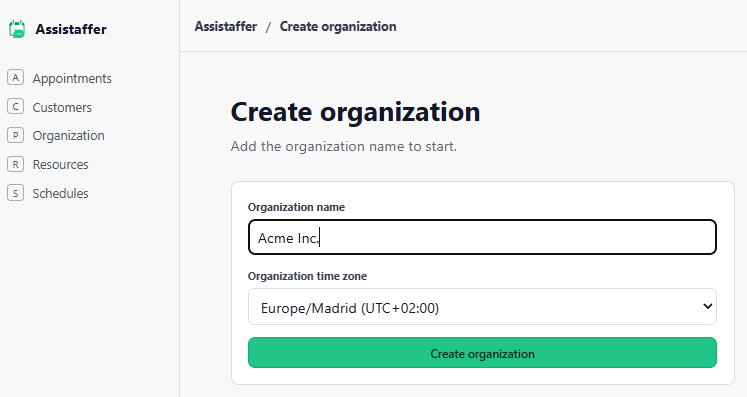This screenshot has width=747, height=397.
Task: Focus the Organization name input field
Action: (482, 237)
